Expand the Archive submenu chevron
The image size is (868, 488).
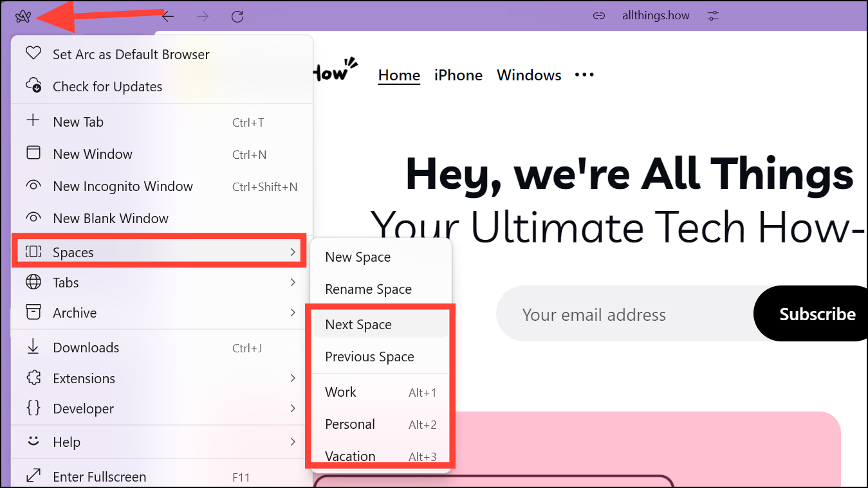pos(293,312)
